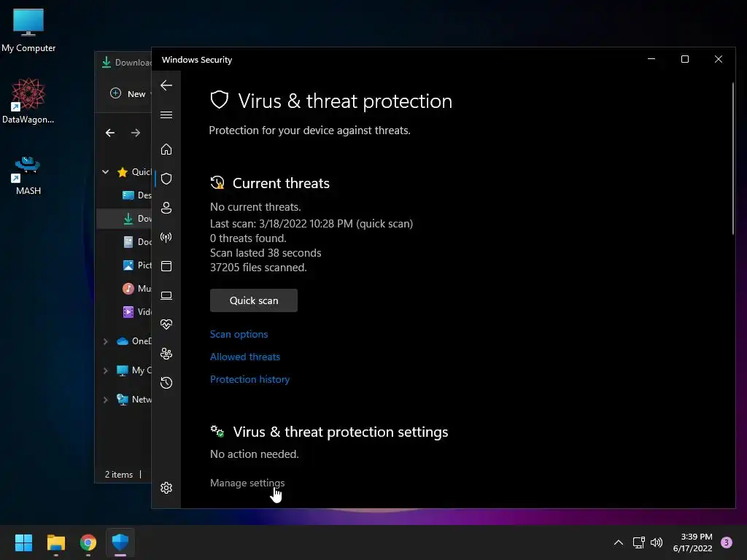Select Desktop in File Explorer tree
This screenshot has width=747, height=560.
point(136,195)
